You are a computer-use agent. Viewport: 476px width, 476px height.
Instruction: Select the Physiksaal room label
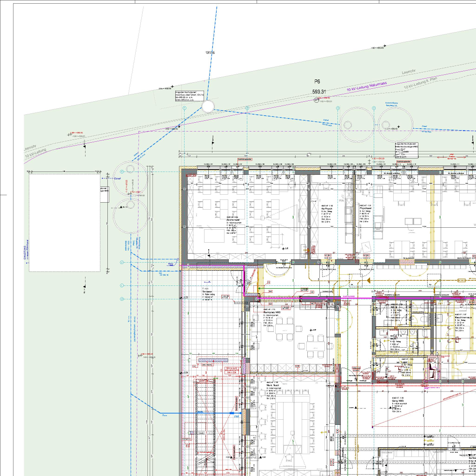click(366, 208)
